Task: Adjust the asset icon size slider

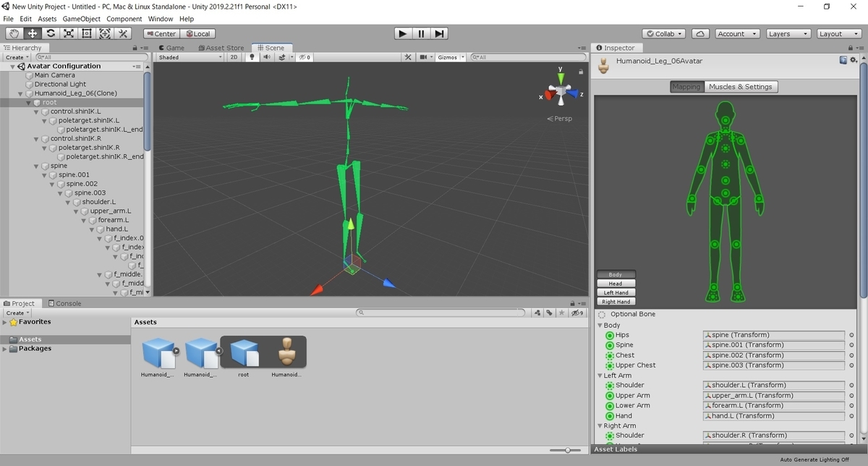Action: pyautogui.click(x=568, y=450)
